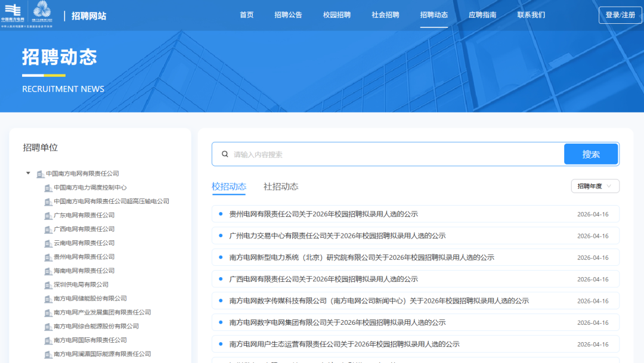Open 南方电网数字传媒科技有限公司 announcement
Screen dimensions: 644x363
[415, 300]
